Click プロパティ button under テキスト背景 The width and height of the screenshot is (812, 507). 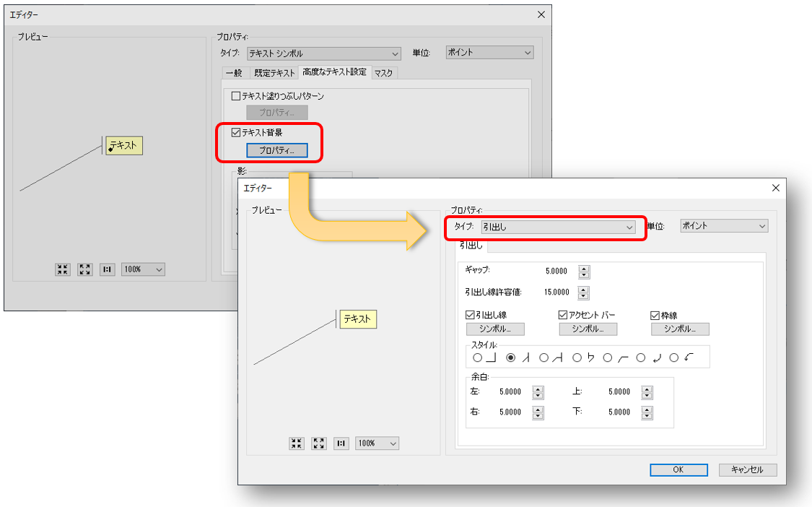click(x=277, y=150)
